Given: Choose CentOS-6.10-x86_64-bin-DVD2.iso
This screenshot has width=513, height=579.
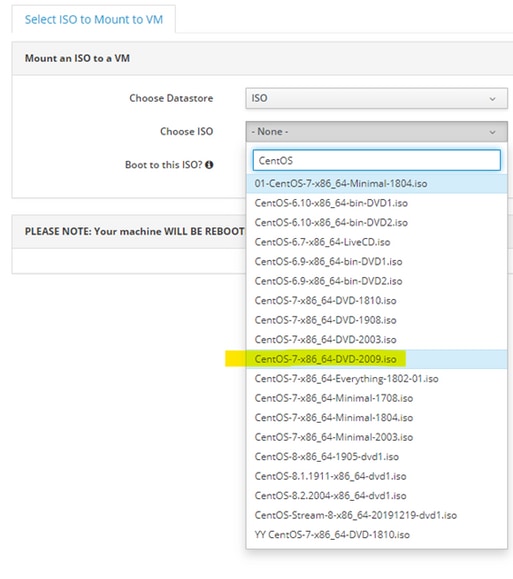Looking at the screenshot, I should pyautogui.click(x=376, y=223).
